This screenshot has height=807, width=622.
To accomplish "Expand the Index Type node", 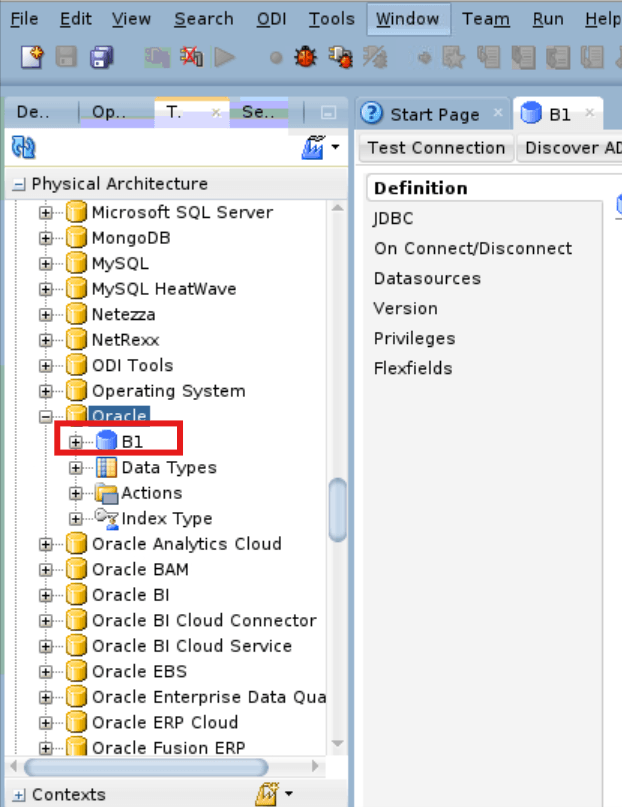I will click(76, 518).
